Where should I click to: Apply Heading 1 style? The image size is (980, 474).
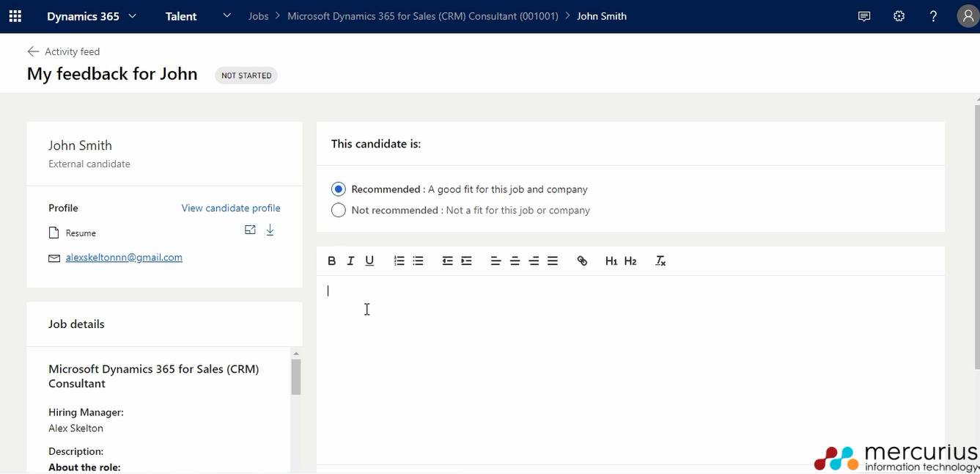click(x=611, y=260)
